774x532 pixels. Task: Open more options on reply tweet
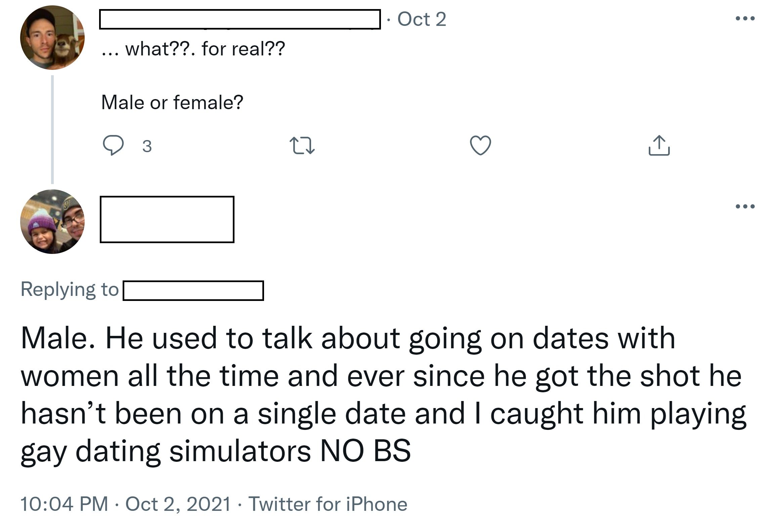click(x=745, y=206)
